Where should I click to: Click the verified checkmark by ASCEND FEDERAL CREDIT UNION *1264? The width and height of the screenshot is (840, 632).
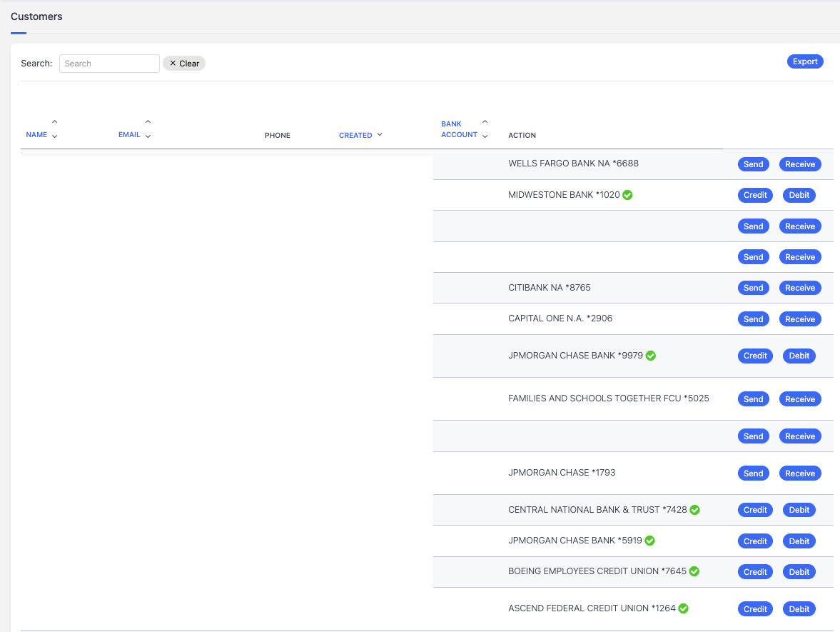point(683,608)
